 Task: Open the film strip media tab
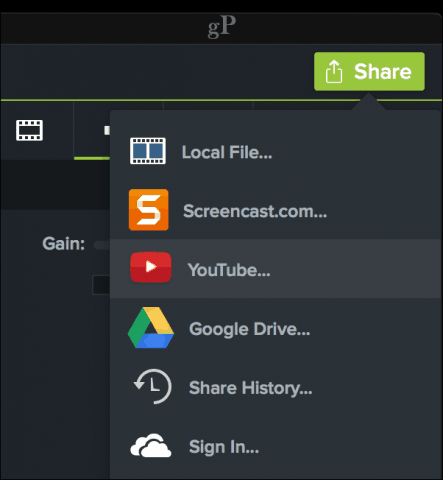[x=29, y=130]
